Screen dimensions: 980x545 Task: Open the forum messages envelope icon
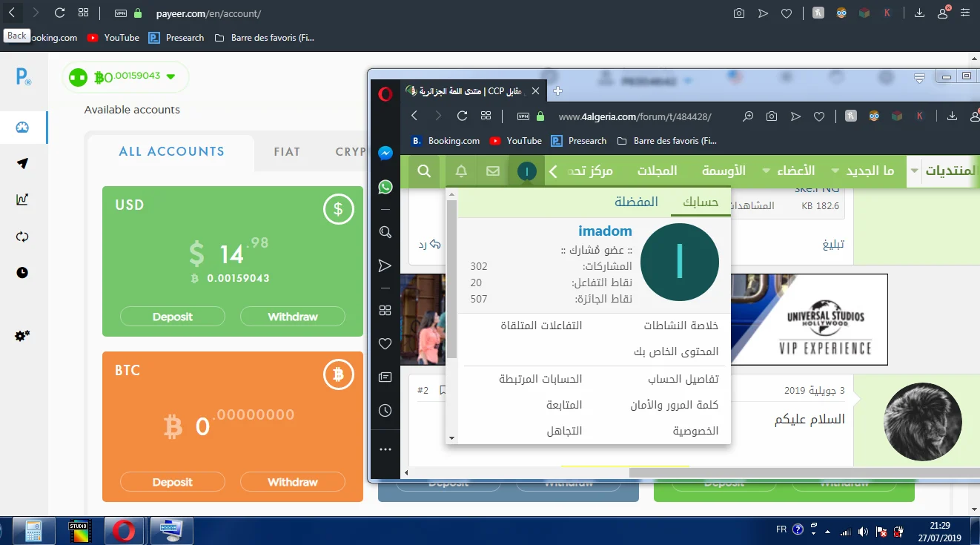click(493, 171)
